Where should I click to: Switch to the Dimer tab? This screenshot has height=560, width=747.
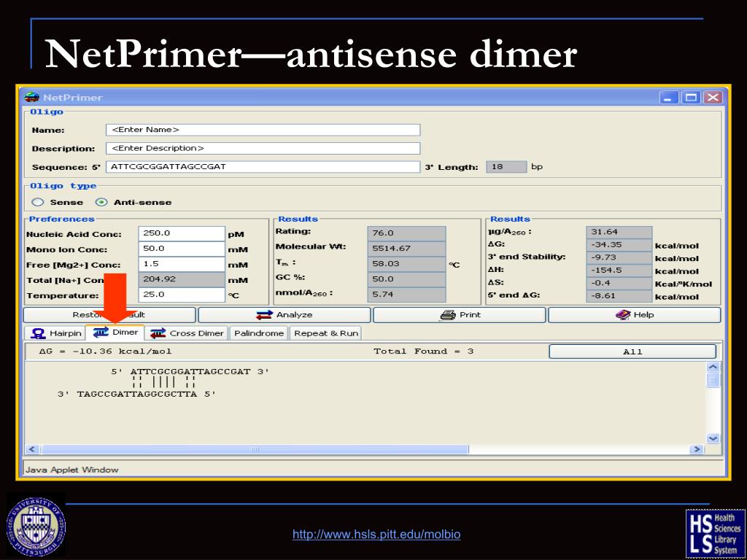pyautogui.click(x=115, y=332)
